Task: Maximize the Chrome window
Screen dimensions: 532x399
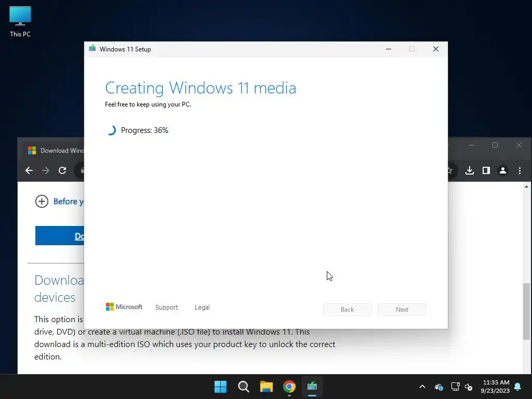Action: tap(495, 145)
